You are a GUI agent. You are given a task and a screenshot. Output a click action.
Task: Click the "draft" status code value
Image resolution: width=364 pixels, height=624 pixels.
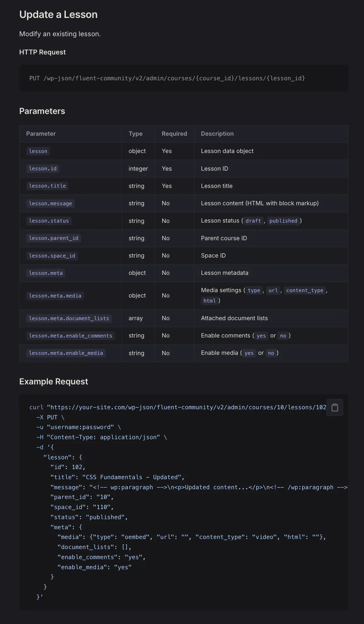253,221
